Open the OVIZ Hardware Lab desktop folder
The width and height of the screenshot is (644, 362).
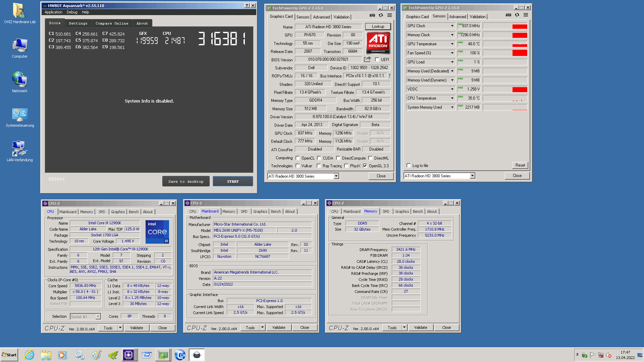19,13
